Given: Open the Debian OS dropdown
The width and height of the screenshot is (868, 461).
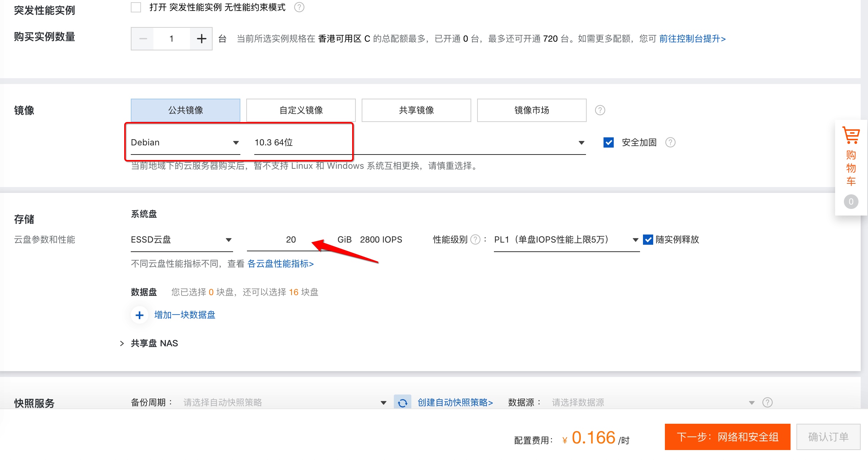Looking at the screenshot, I should click(185, 142).
